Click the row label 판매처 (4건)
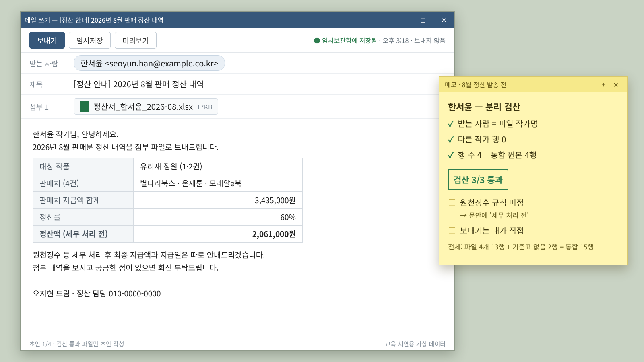The height and width of the screenshot is (362, 644). point(59,183)
